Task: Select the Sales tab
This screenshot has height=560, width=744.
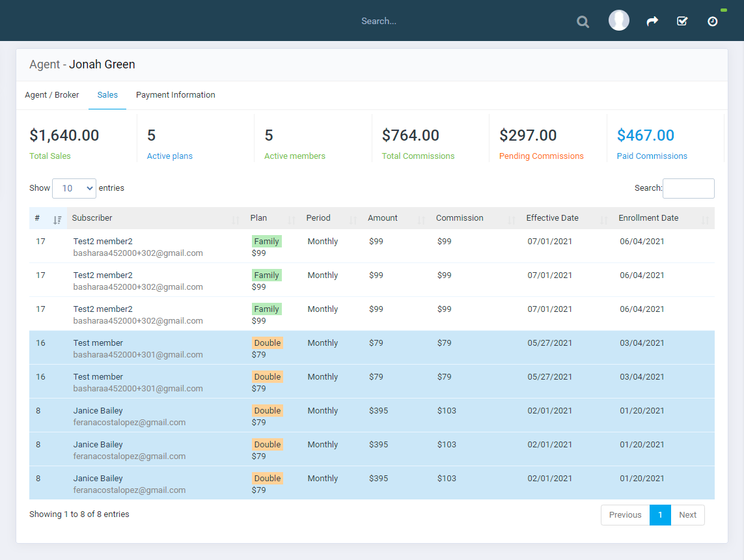Action: 107,95
